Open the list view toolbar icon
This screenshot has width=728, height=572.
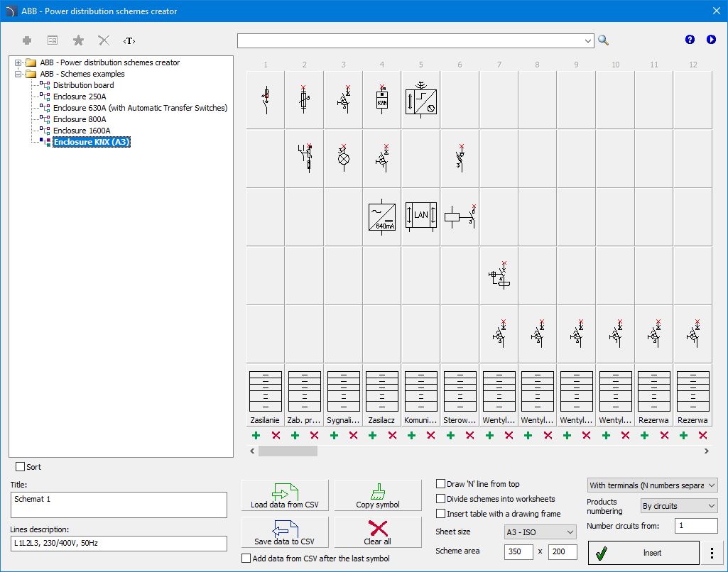[53, 41]
